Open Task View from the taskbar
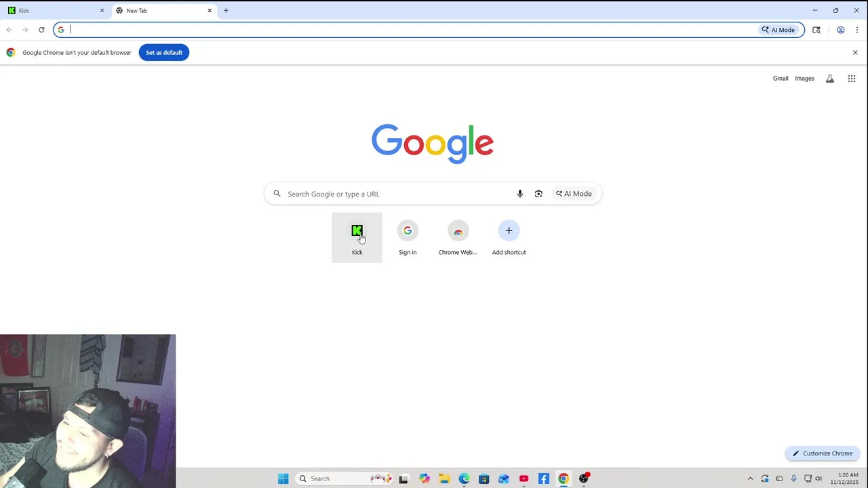This screenshot has height=488, width=868. point(403,479)
